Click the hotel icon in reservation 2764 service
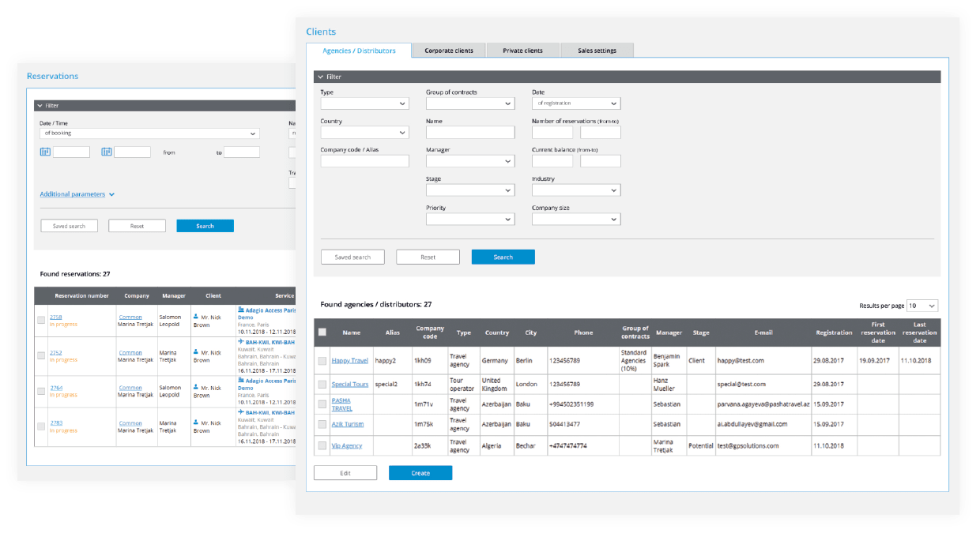Screen dimensions: 980x537 pyautogui.click(x=241, y=380)
